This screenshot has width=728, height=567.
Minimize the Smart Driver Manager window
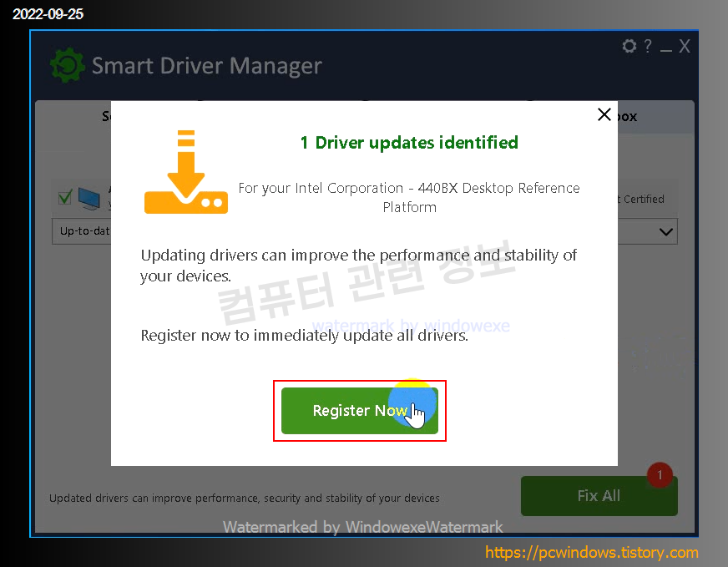[665, 49]
